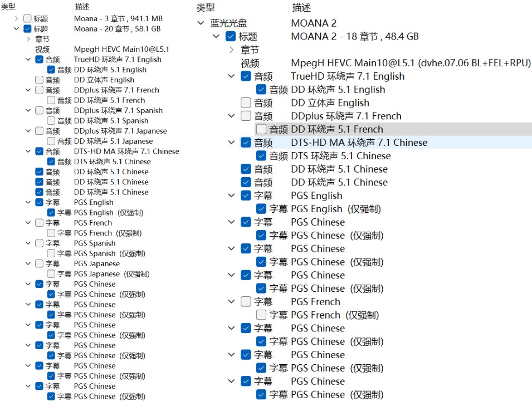Check PGS French subtitle in Moana pane
532x401 pixels.
[x=40, y=223]
